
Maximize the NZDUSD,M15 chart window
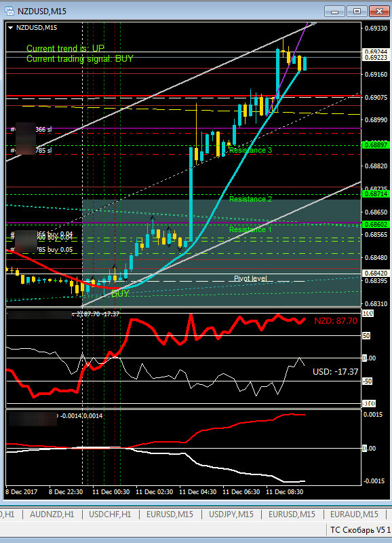[357, 12]
